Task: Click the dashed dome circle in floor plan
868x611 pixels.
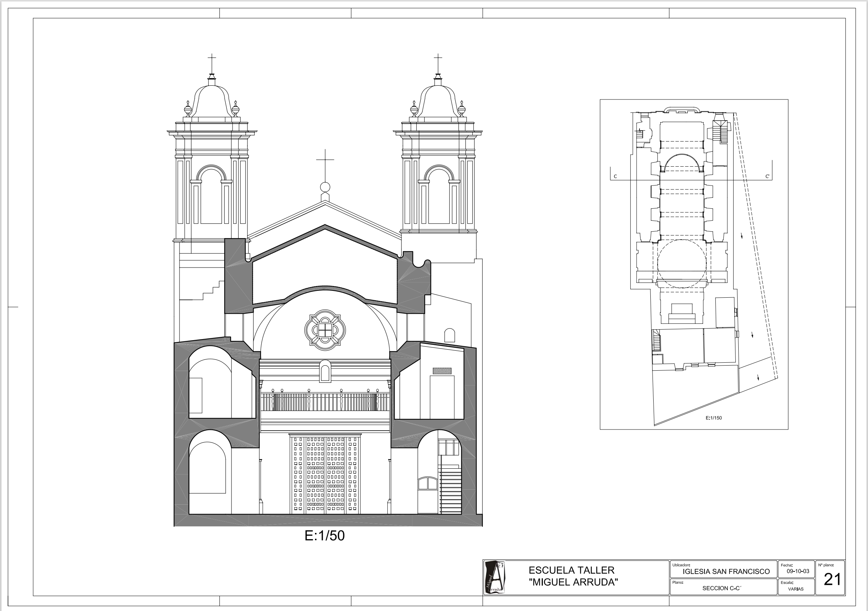Action: (681, 263)
